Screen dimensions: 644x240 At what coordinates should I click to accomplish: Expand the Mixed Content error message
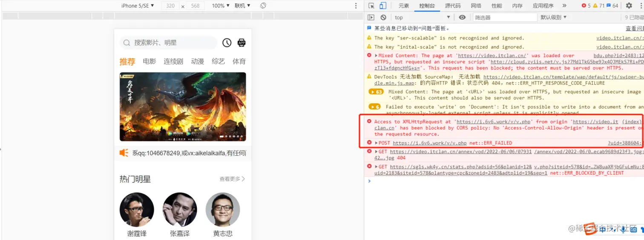point(376,56)
